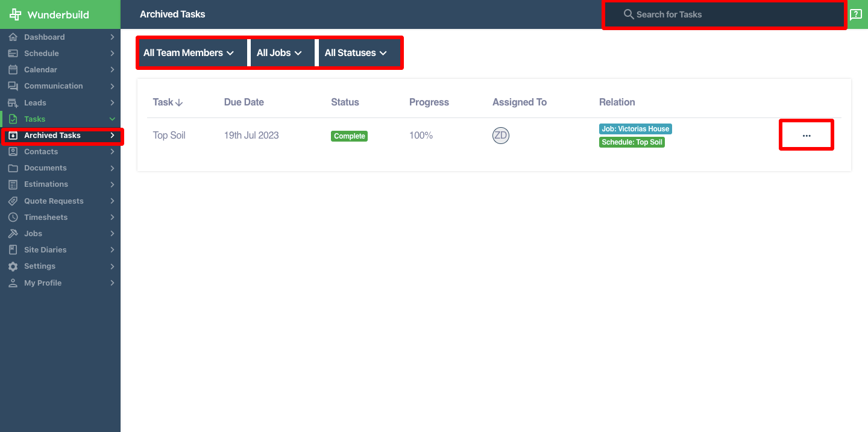Click the Timesheets clock icon
The image size is (868, 432).
[13, 218]
